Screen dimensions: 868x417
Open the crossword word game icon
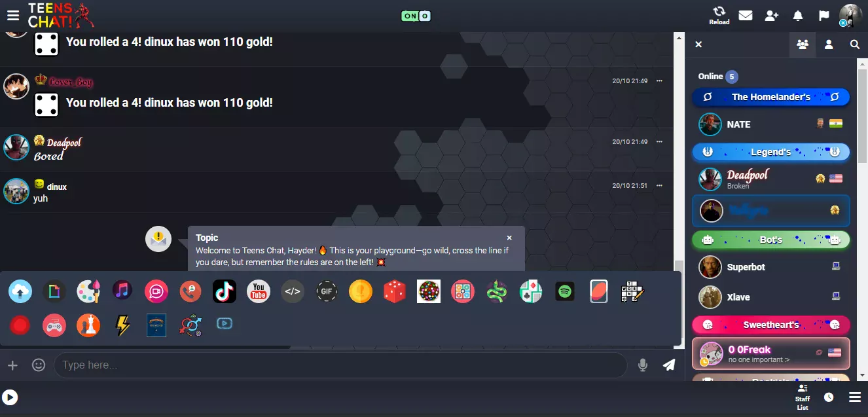[x=633, y=291]
